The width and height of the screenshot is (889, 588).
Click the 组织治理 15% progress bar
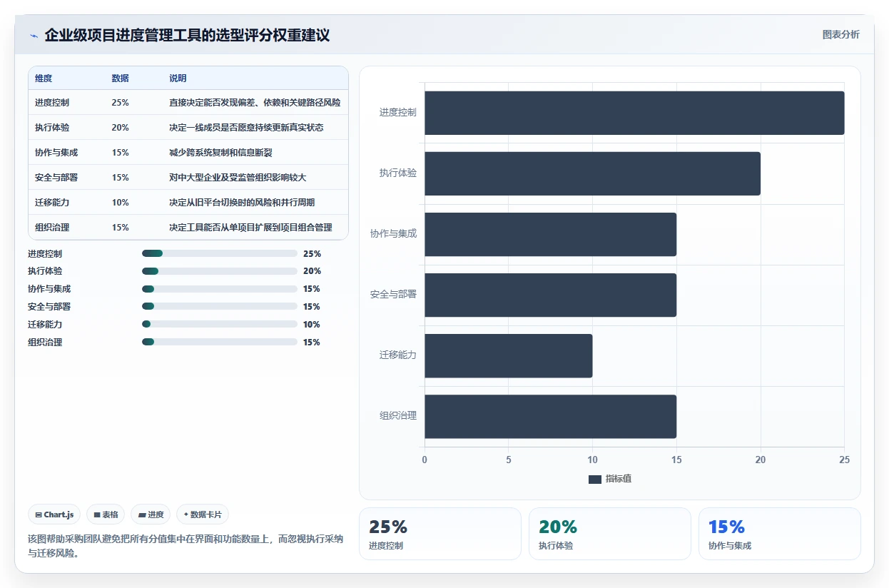(220, 342)
